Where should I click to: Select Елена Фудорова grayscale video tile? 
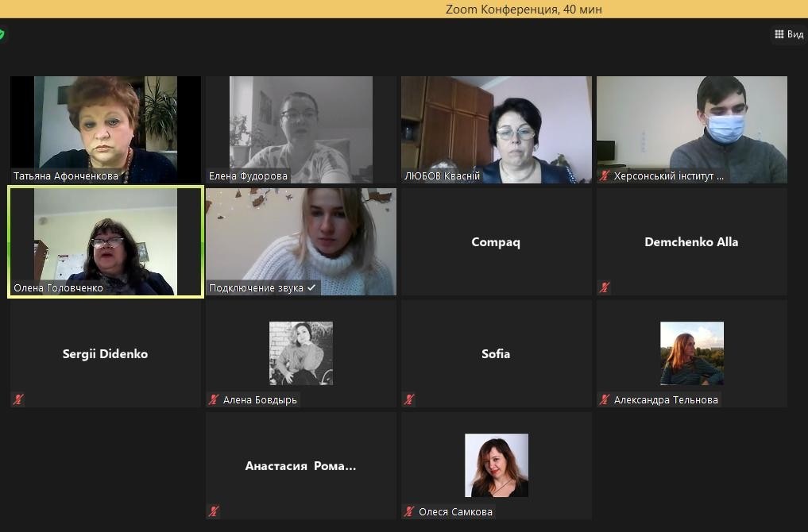pos(301,129)
